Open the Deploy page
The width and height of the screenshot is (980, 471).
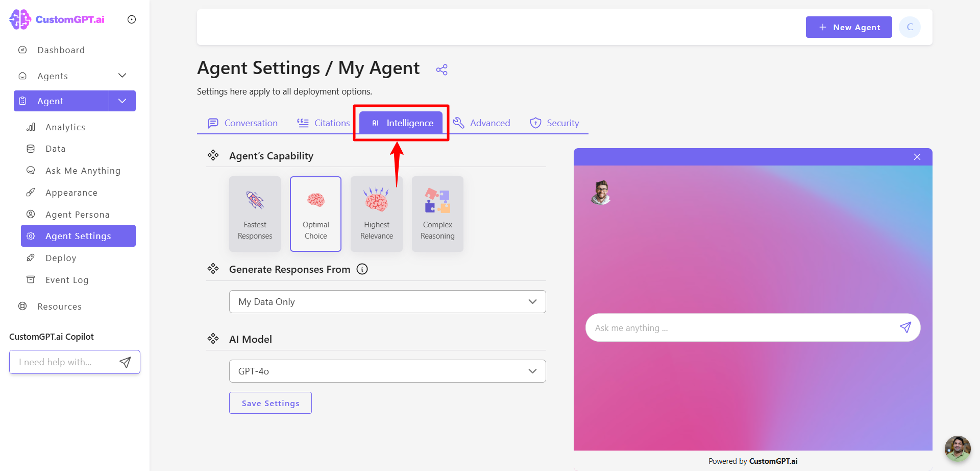click(61, 258)
